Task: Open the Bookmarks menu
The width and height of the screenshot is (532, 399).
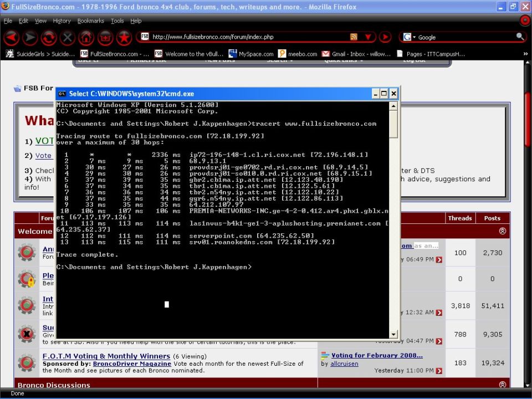Action: click(x=90, y=21)
